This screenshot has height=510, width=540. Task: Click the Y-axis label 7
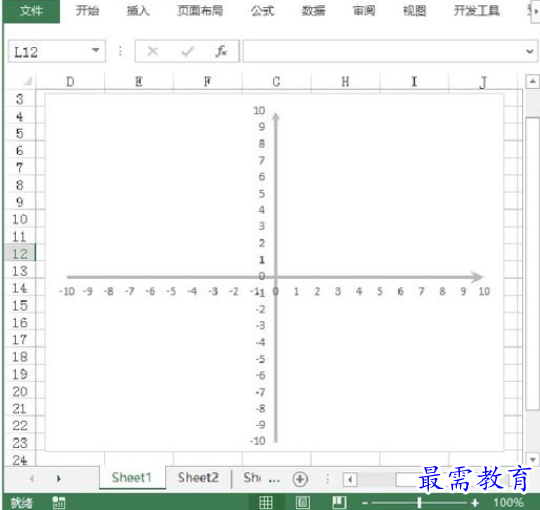[262, 160]
